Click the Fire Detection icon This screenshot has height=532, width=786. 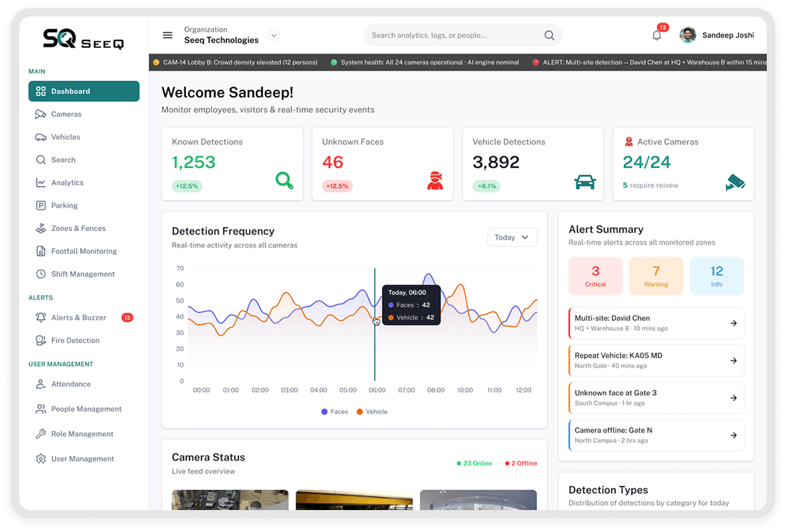click(40, 340)
